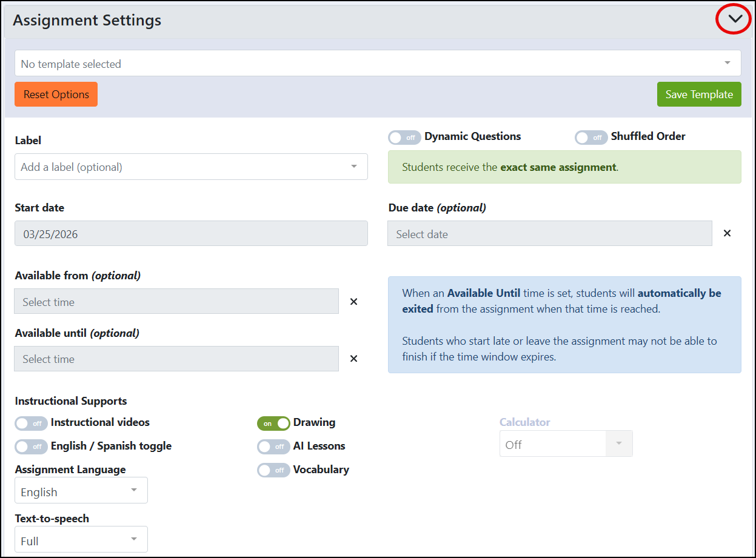This screenshot has width=756, height=558.
Task: Clear the Available until time X icon
Action: (353, 359)
